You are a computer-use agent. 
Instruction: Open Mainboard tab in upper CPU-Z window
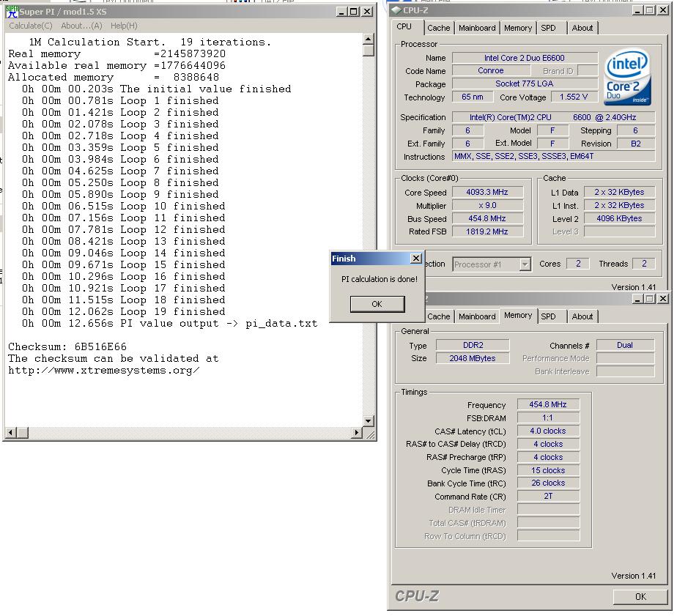(477, 28)
